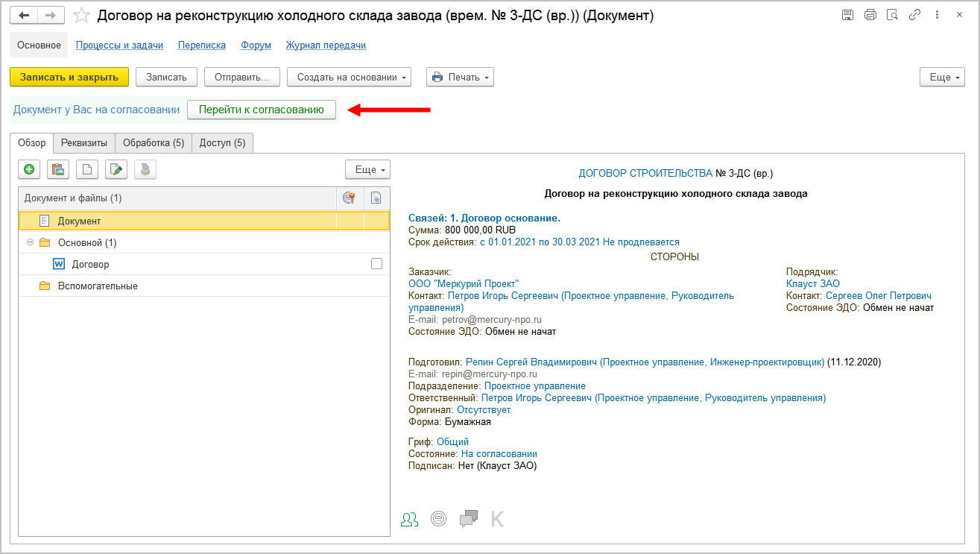Click the grey K icon

[497, 519]
